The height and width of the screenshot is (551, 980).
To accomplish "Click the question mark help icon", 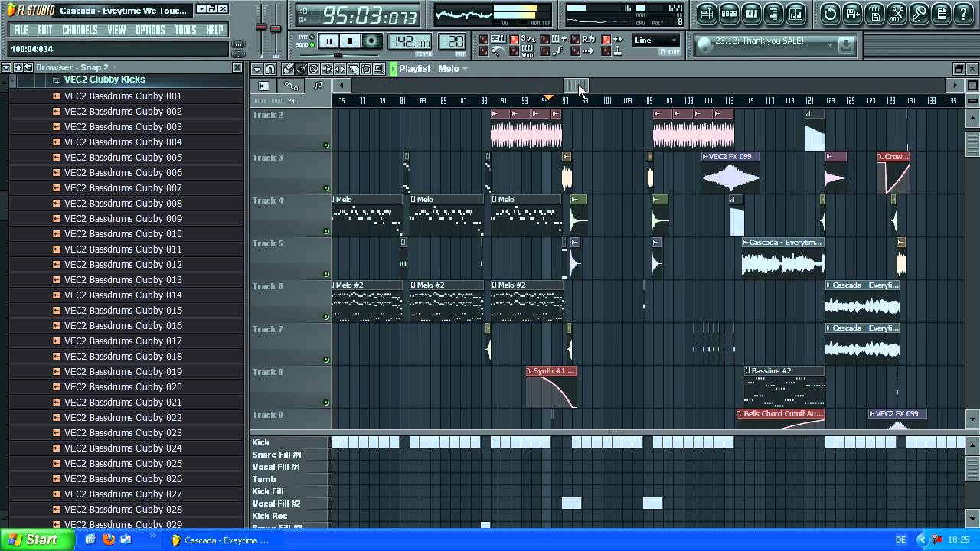I will click(x=964, y=13).
